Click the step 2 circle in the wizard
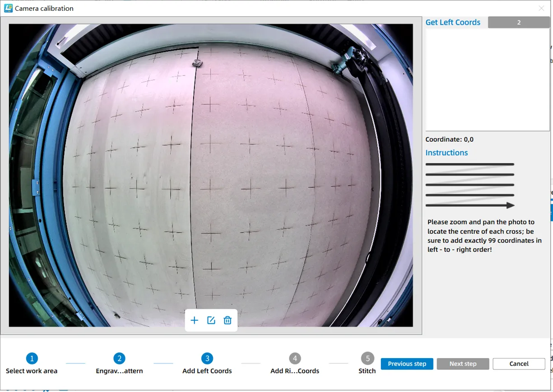 (119, 359)
